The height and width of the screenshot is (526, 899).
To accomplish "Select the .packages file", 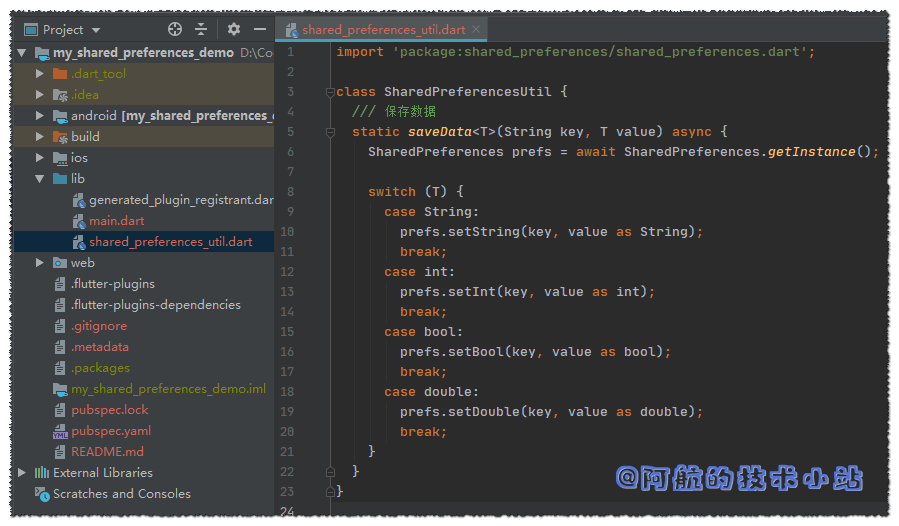I will click(100, 368).
